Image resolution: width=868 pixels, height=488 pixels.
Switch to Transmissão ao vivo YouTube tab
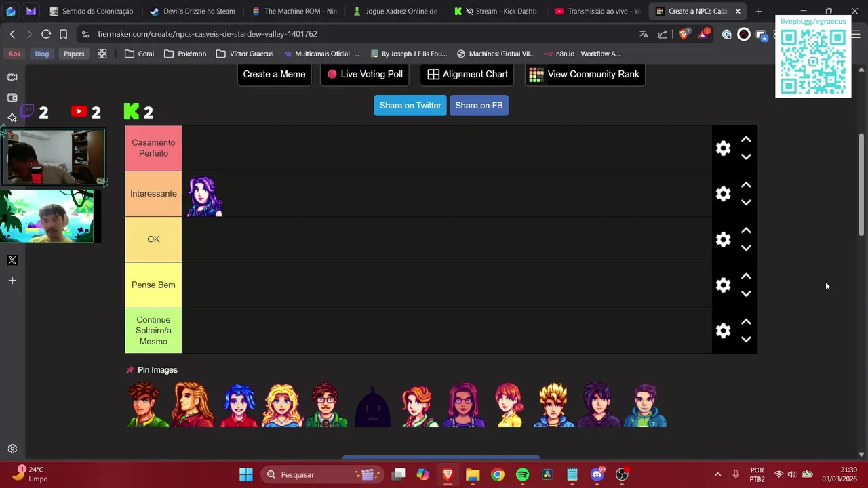(x=597, y=11)
